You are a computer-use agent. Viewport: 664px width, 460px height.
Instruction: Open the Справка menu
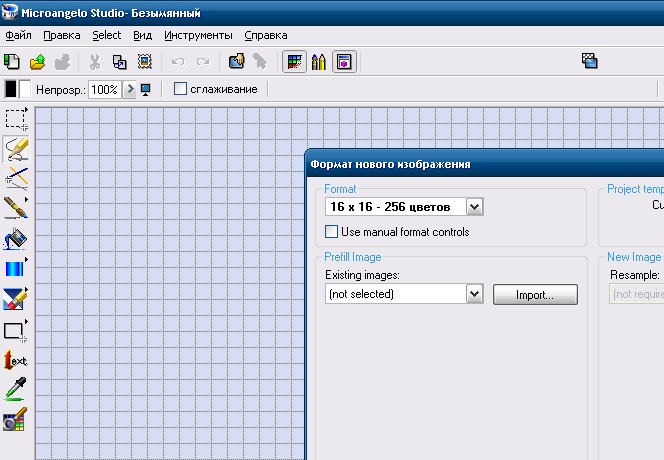pos(266,36)
